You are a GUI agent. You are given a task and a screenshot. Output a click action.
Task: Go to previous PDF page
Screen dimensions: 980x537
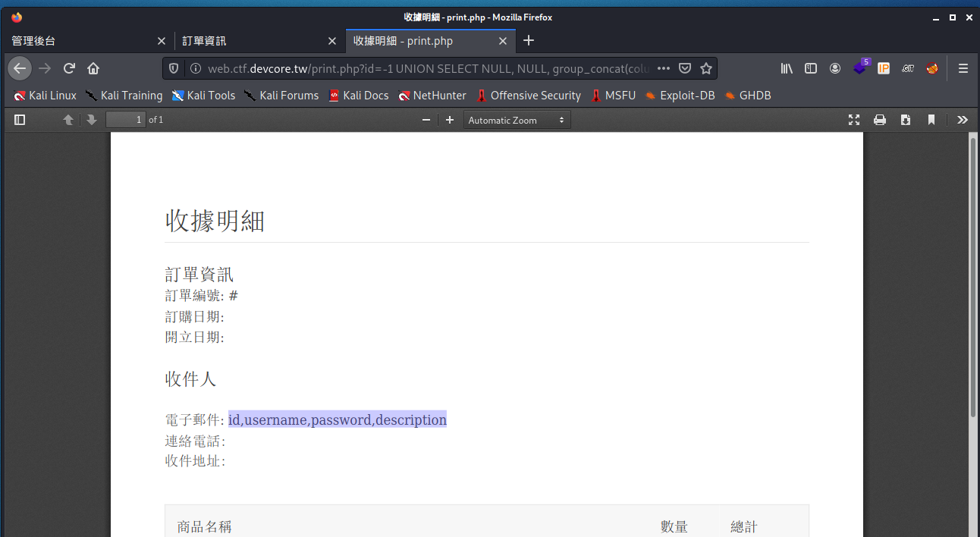[68, 120]
